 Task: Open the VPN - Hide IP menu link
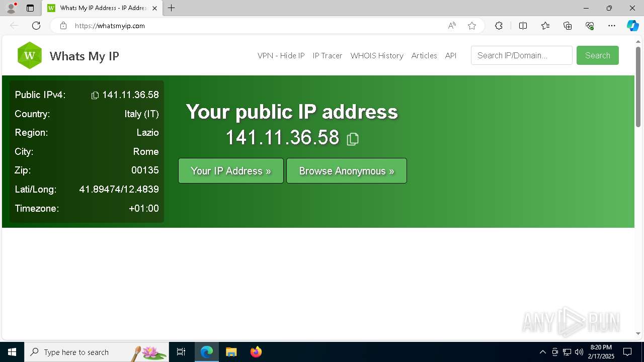point(281,56)
